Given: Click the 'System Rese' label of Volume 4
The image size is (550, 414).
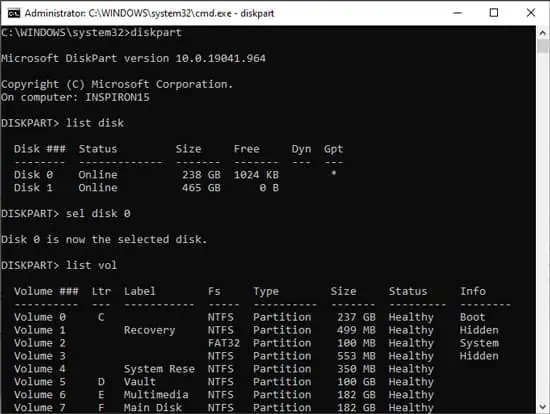Looking at the screenshot, I should tap(159, 369).
